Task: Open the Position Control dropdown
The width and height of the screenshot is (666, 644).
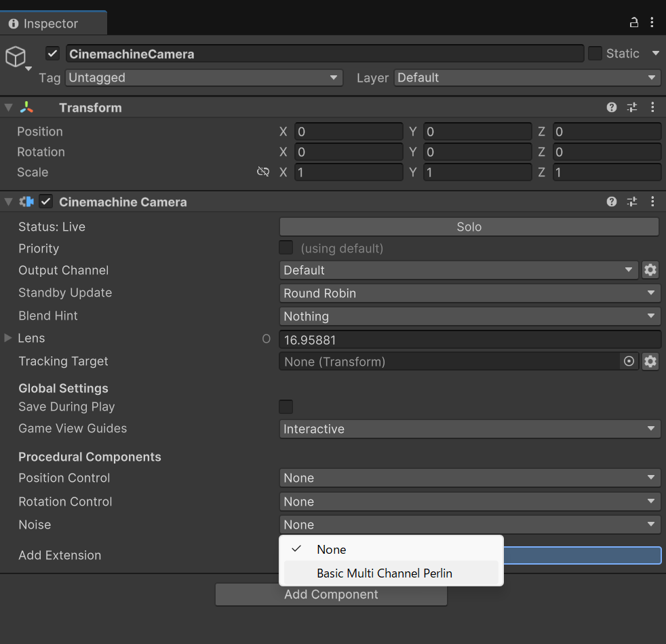Action: pos(470,478)
